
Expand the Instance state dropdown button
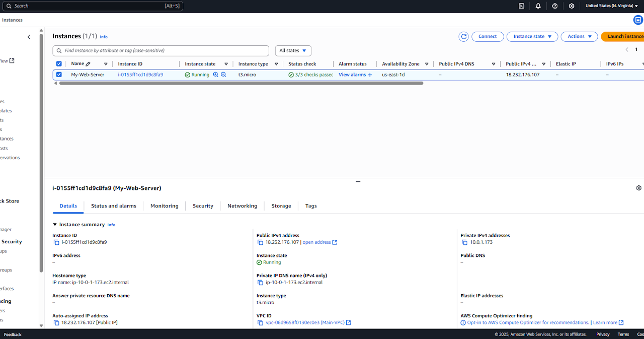(x=532, y=36)
